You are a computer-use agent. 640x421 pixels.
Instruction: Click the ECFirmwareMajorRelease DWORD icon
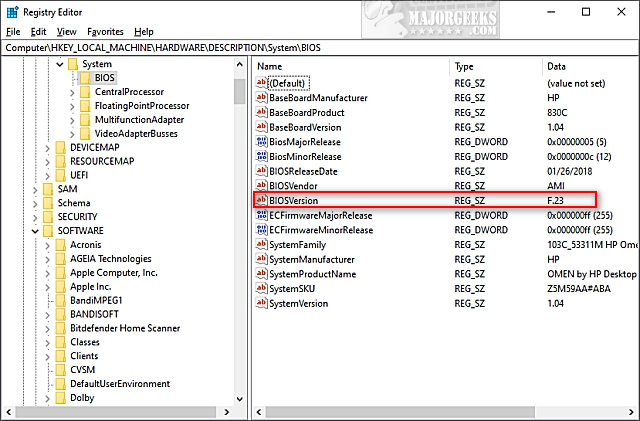click(x=261, y=215)
